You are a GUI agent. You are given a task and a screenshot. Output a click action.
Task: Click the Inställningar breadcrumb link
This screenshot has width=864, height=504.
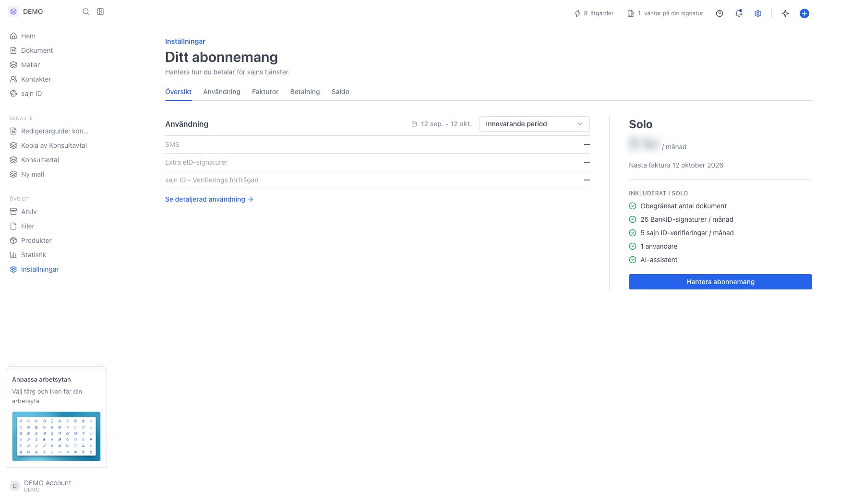pyautogui.click(x=185, y=41)
